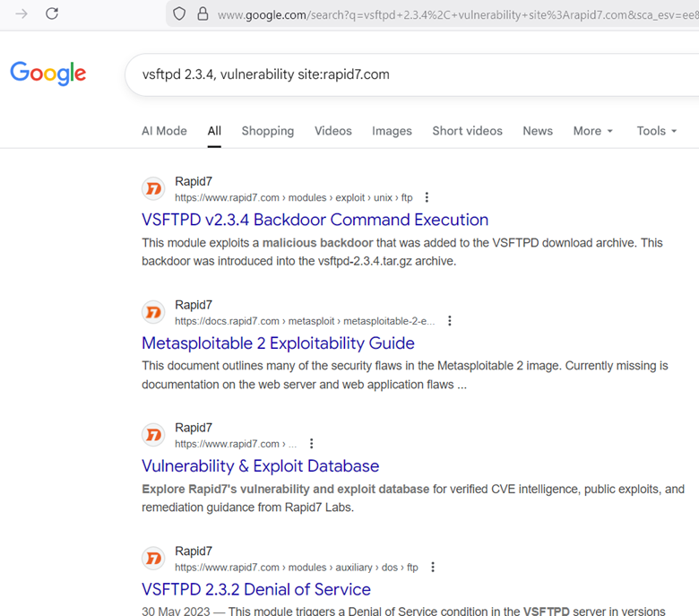This screenshot has height=616, width=699.
Task: Click Rapid7 favicon of VSFTPD Backdoor result
Action: tap(153, 189)
